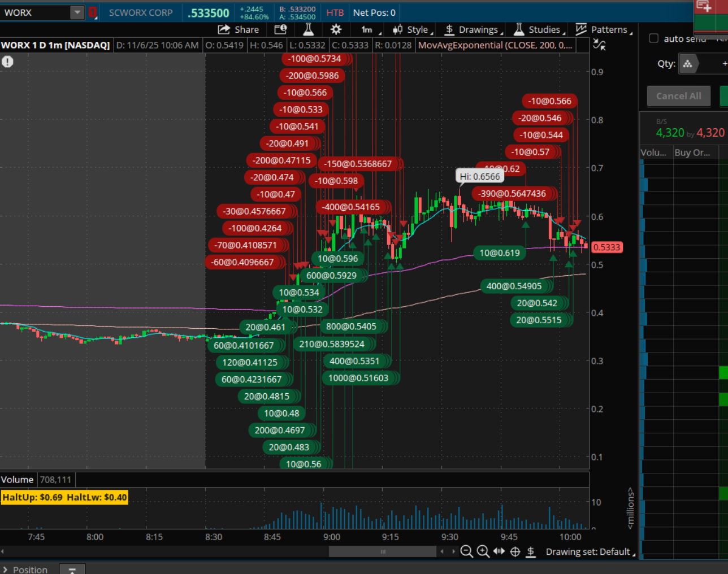Open chart settings gear icon
728x574 pixels.
point(336,29)
